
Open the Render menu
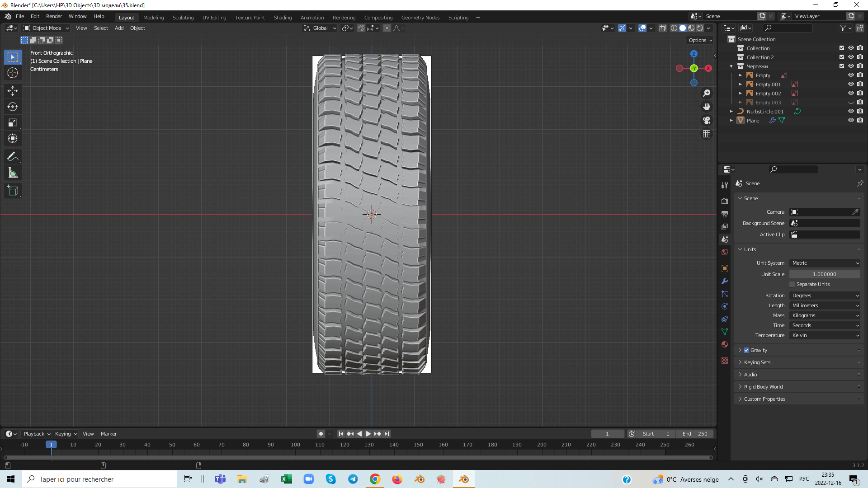pyautogui.click(x=54, y=16)
